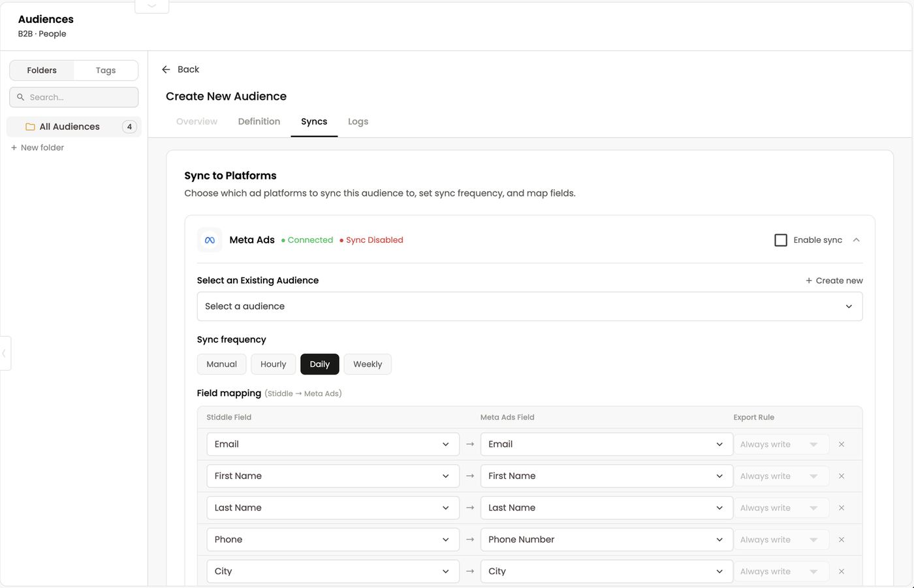This screenshot has height=588, width=914.
Task: Remove the Email field mapping row
Action: tap(842, 444)
